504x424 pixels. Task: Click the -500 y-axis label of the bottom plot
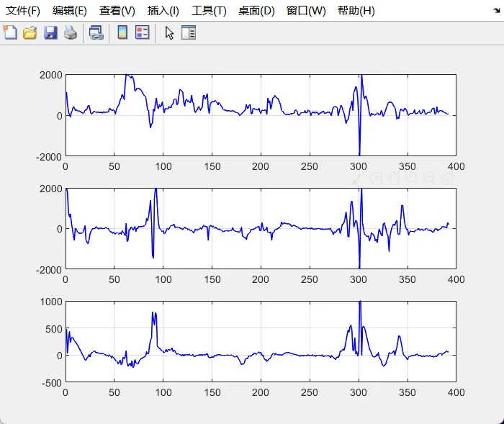(x=51, y=383)
